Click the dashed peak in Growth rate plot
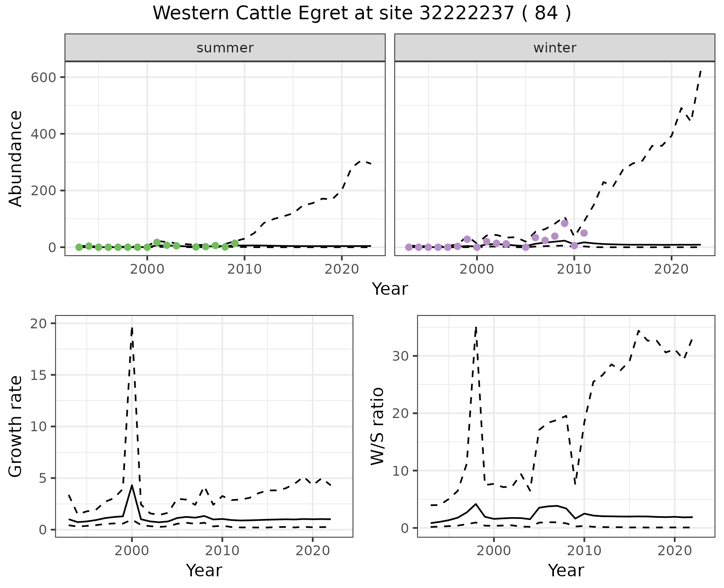 132,327
